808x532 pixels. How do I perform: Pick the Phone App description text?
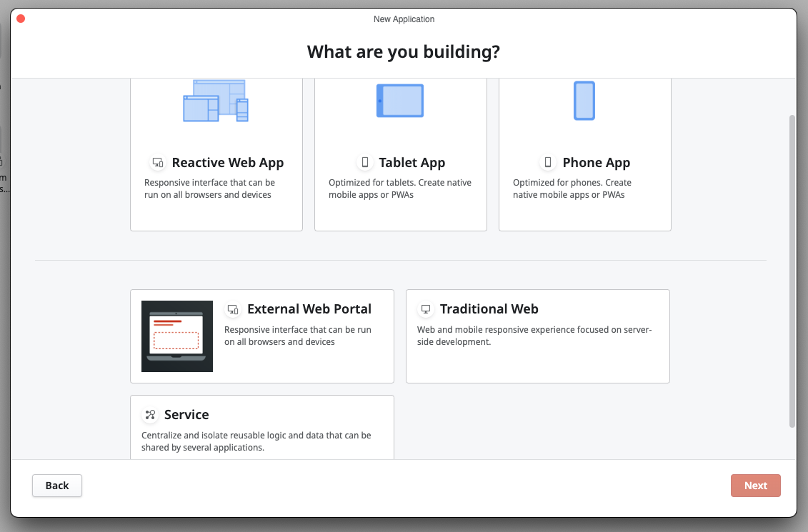click(572, 189)
